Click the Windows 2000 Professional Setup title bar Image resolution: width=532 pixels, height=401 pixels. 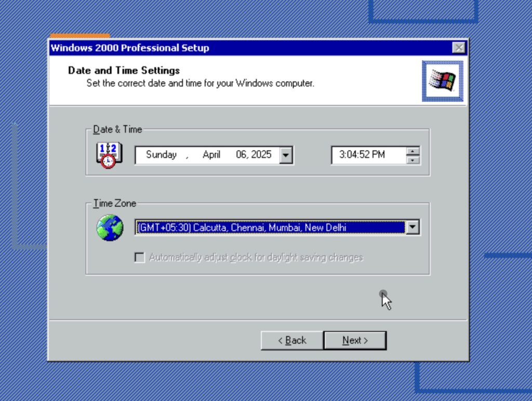(x=258, y=48)
